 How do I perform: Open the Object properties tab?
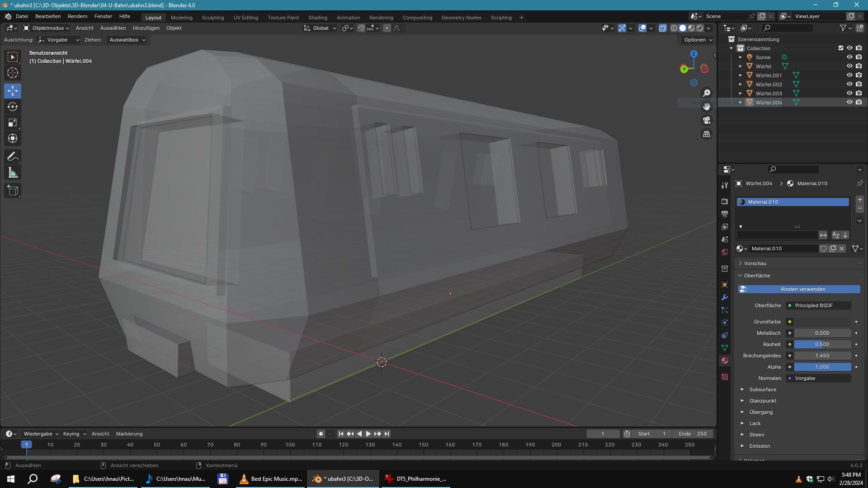pos(725,285)
